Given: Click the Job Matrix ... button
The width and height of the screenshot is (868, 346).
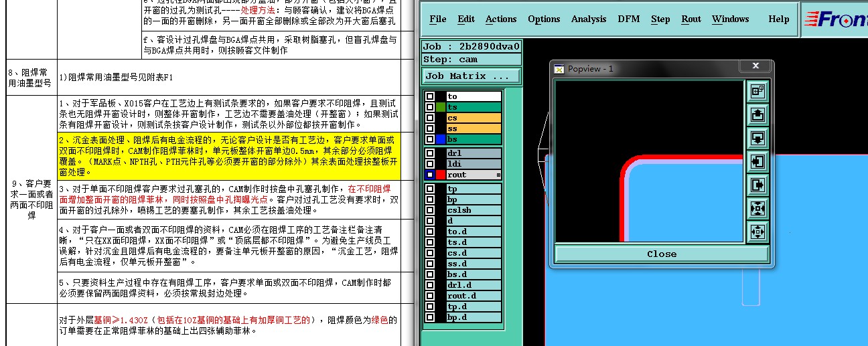Looking at the screenshot, I should point(472,76).
